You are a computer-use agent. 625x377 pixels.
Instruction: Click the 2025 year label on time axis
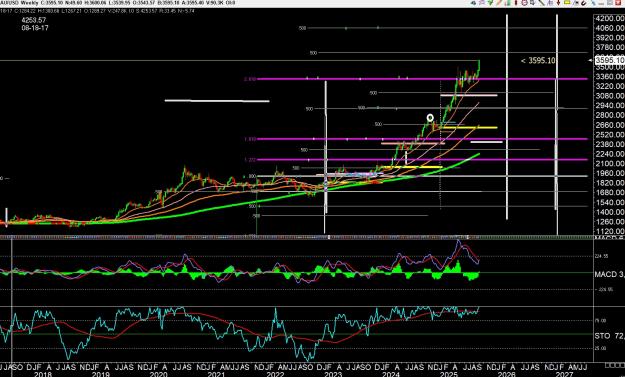coord(449,374)
